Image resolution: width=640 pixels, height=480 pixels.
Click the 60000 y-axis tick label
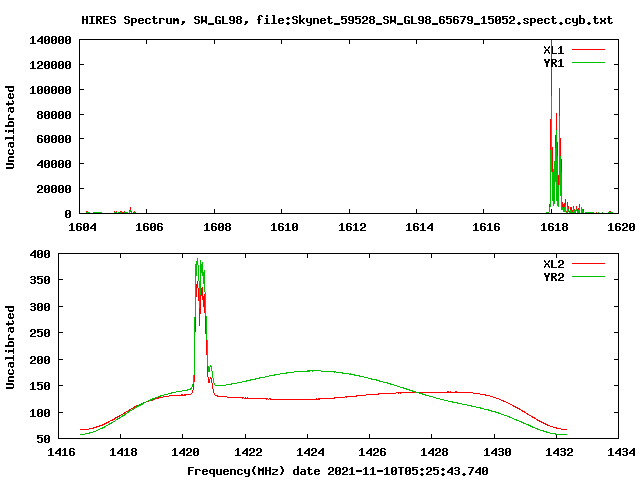53,139
